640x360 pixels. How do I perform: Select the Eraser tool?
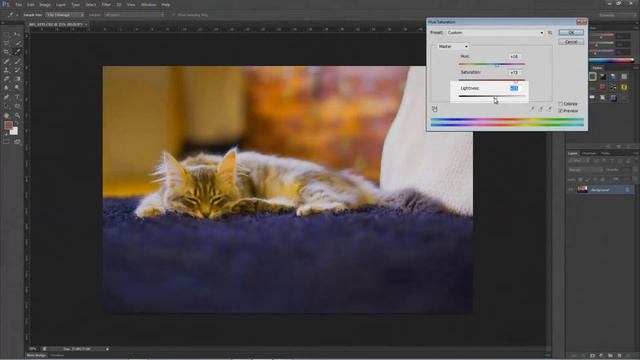[x=7, y=79]
